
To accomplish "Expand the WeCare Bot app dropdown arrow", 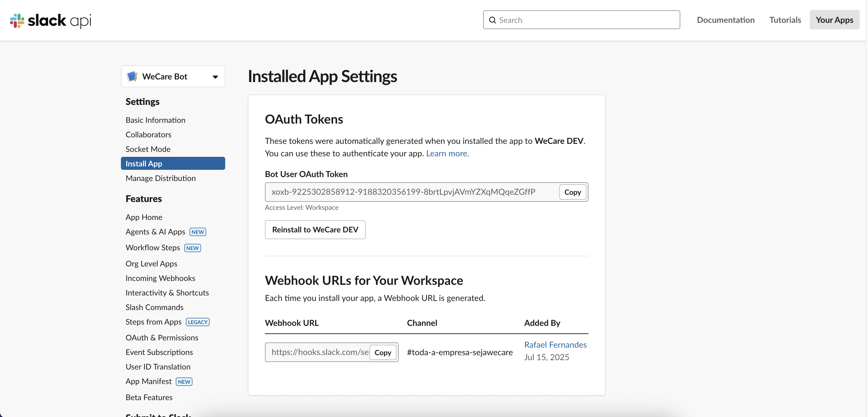I will [x=215, y=77].
